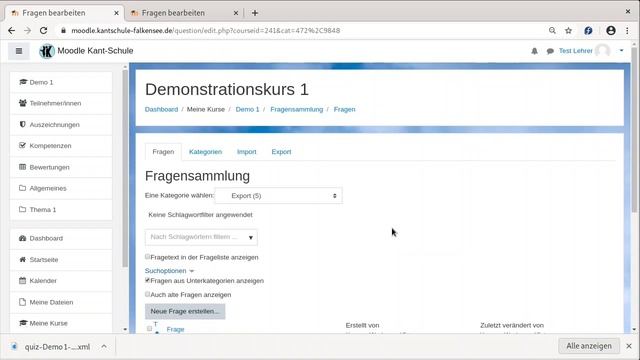Click the Fragensammlung breadcrumb link
Screen dimensions: 640x360
[x=296, y=109]
